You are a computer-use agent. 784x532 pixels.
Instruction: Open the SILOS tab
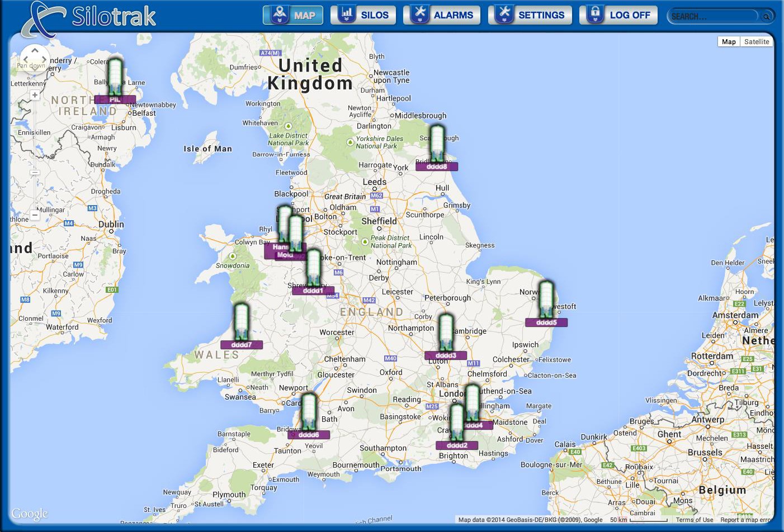(x=363, y=15)
